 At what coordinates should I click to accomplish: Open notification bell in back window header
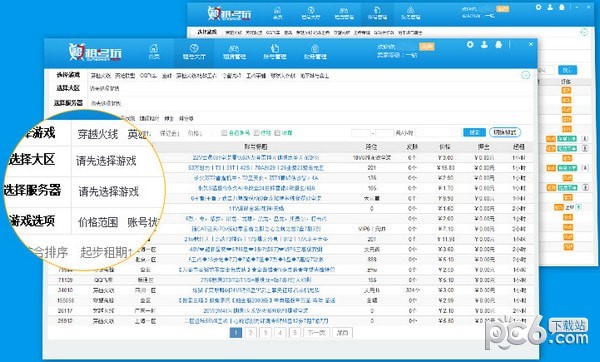tap(562, 7)
